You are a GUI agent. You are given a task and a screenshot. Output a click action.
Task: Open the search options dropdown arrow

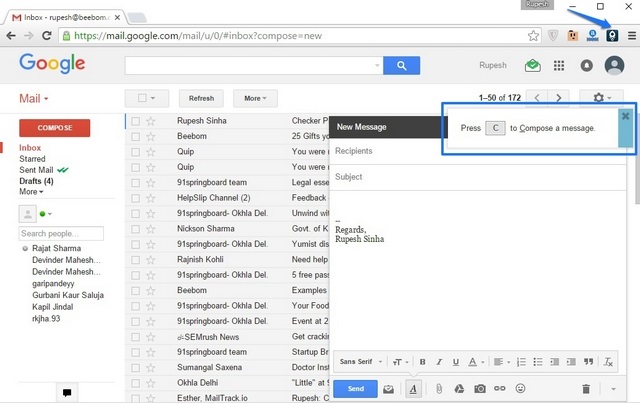(x=377, y=65)
